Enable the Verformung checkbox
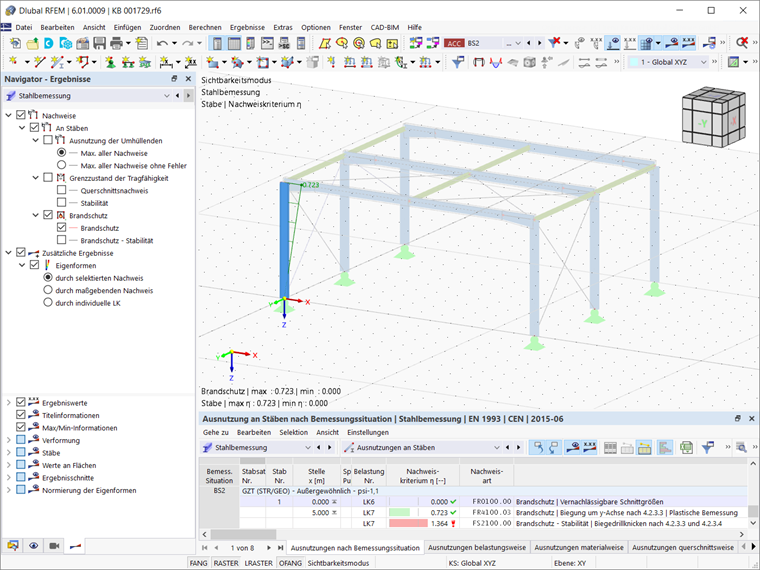Image resolution: width=760 pixels, height=570 pixels. coord(21,440)
